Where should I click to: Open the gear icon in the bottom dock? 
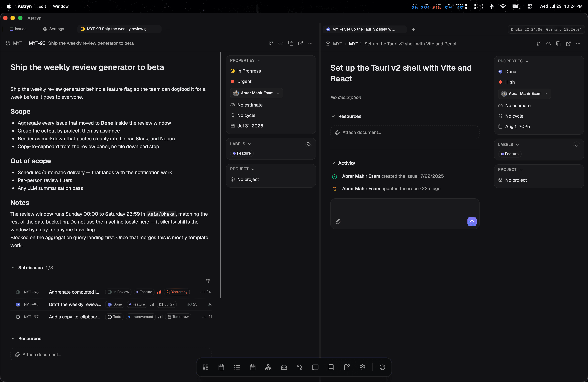[362, 367]
